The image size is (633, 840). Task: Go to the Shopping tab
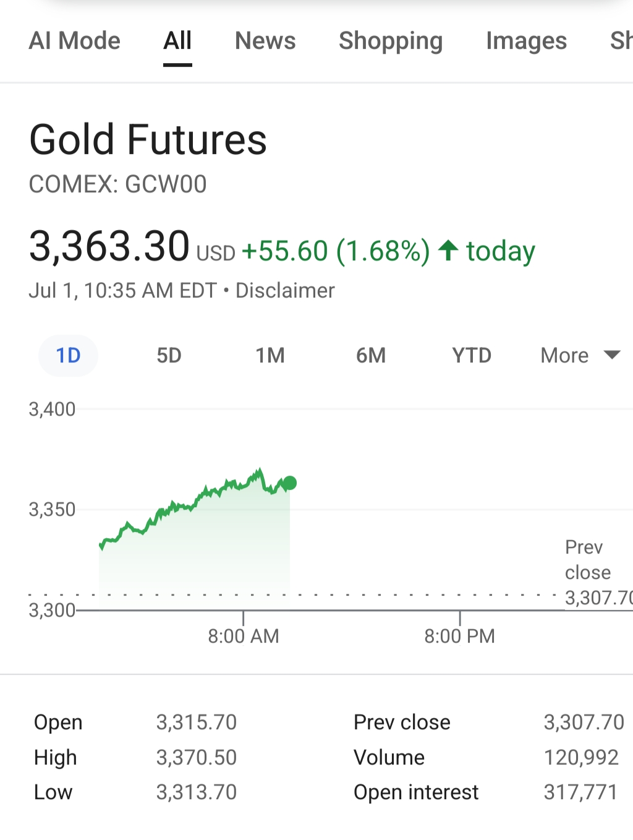(x=391, y=41)
